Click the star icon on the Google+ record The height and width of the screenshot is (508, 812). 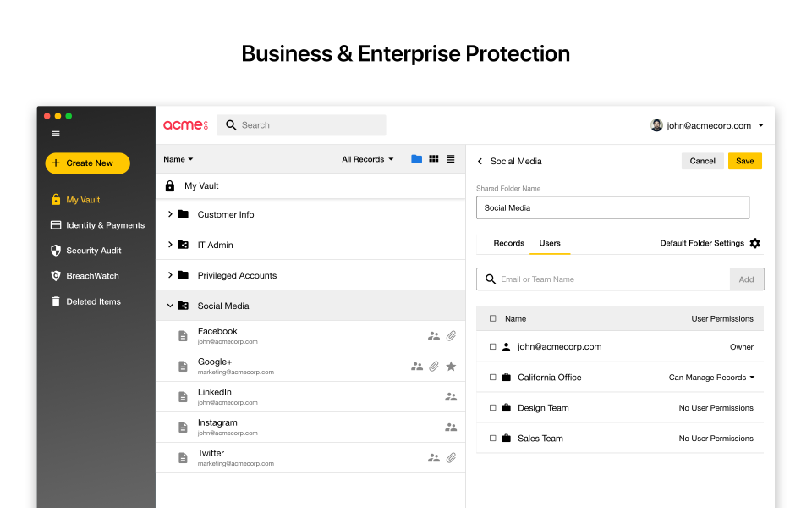point(451,366)
